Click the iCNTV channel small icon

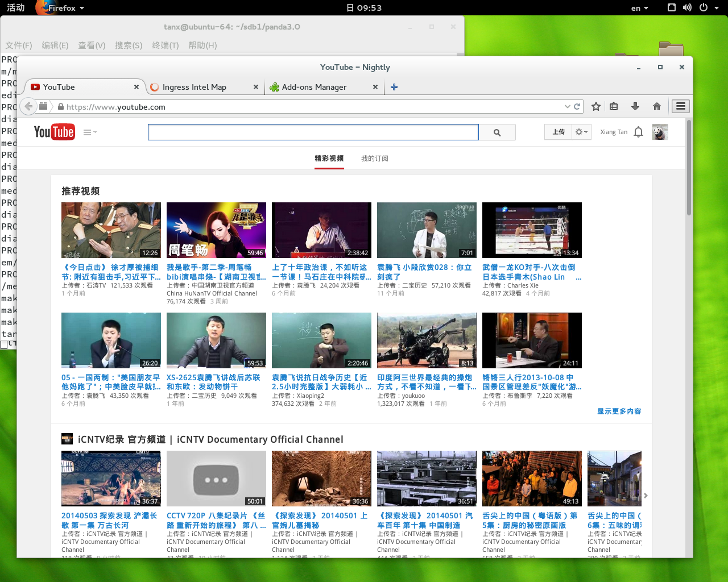click(x=67, y=439)
